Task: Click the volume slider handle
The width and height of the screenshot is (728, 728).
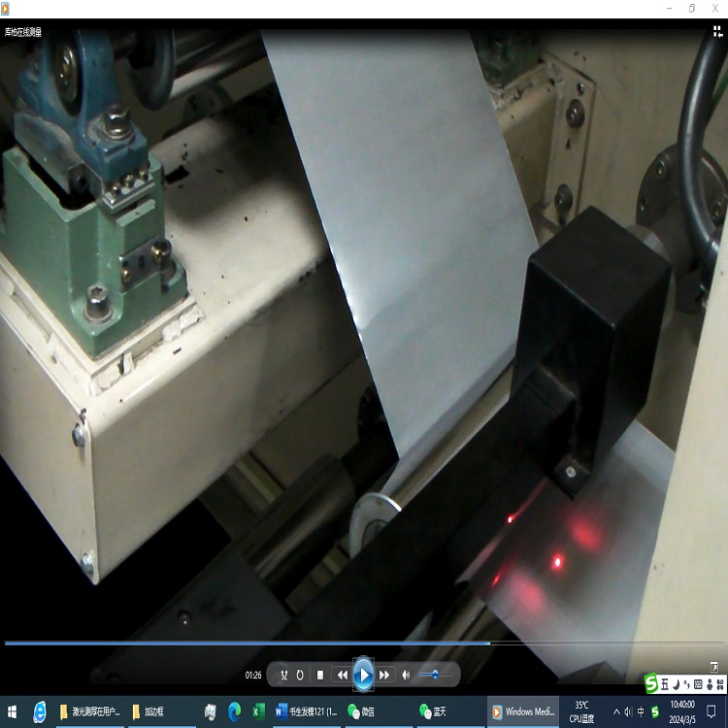Action: (435, 675)
